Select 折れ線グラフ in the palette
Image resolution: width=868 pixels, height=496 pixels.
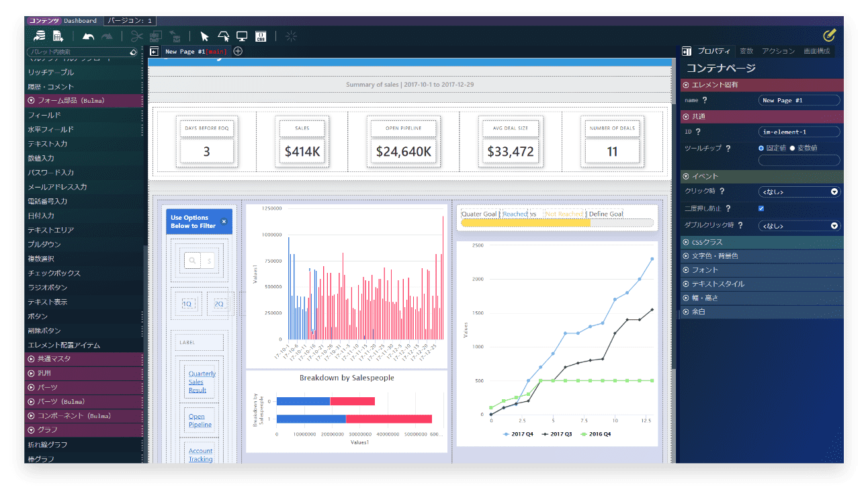click(x=84, y=445)
